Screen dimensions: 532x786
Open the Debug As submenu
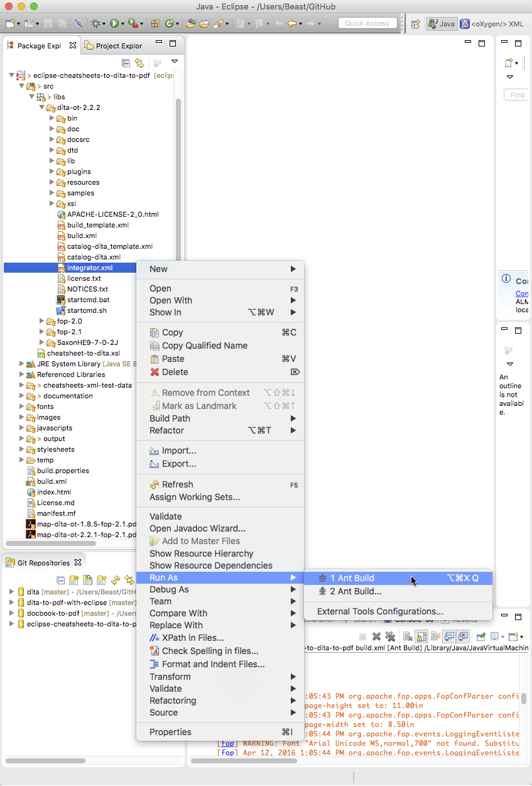pos(220,589)
